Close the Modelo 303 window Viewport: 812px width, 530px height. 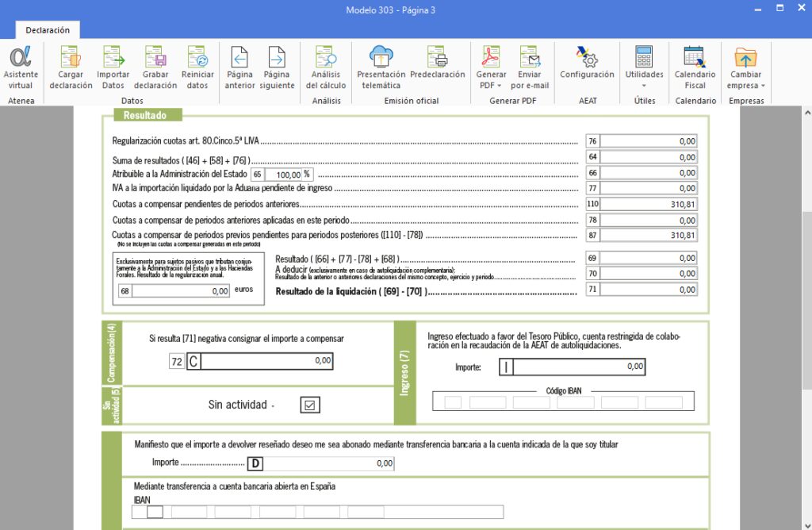801,8
